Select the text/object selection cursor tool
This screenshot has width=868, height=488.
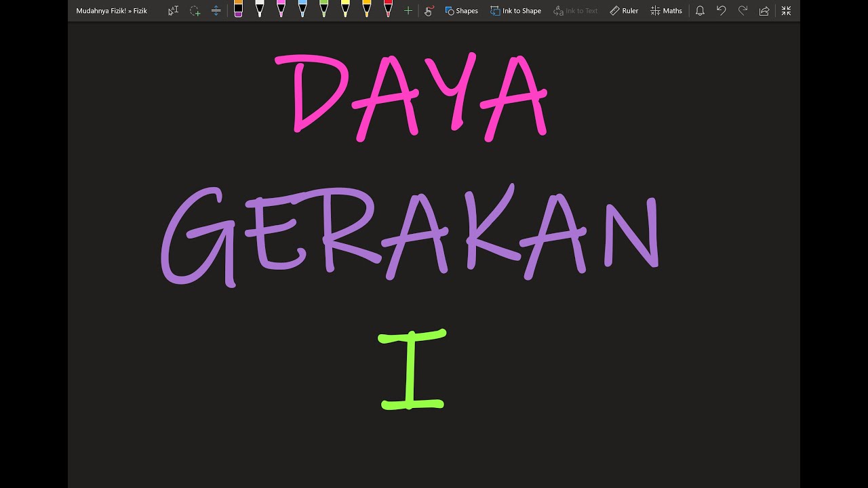[173, 11]
